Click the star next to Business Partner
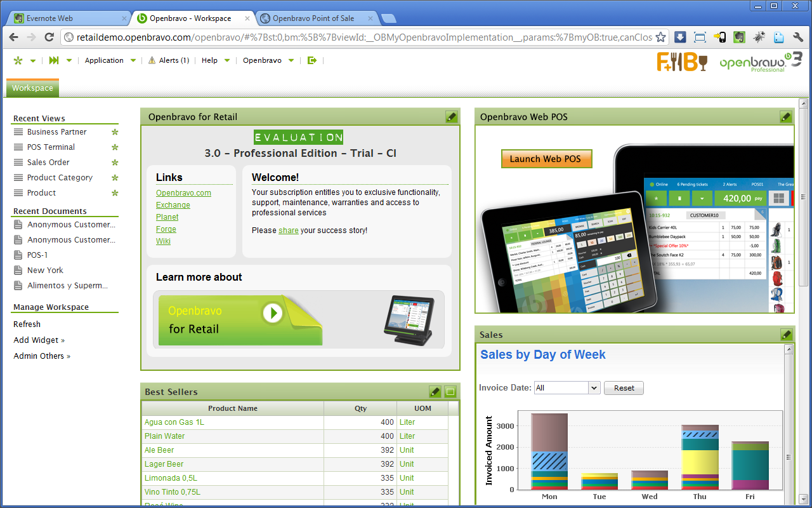The image size is (812, 508). [x=115, y=132]
